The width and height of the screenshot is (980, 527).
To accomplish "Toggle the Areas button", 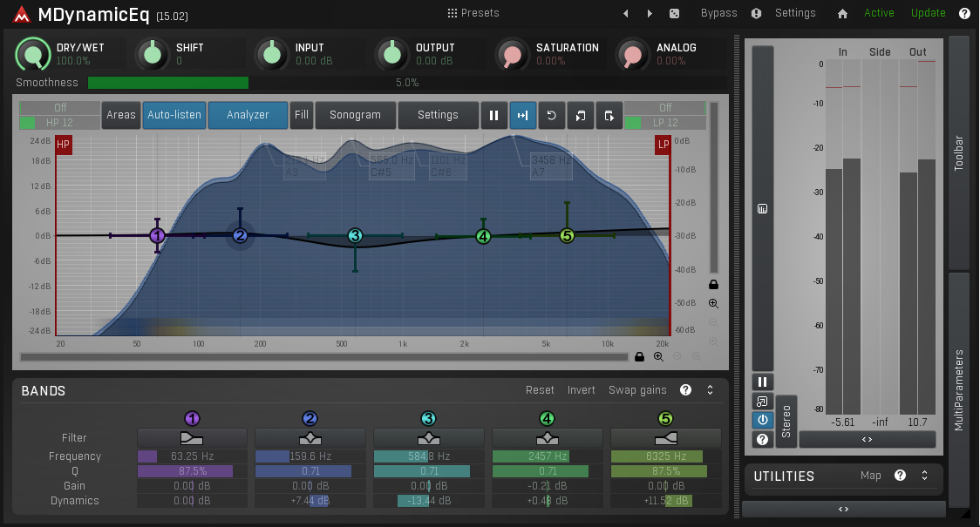I will pos(120,115).
